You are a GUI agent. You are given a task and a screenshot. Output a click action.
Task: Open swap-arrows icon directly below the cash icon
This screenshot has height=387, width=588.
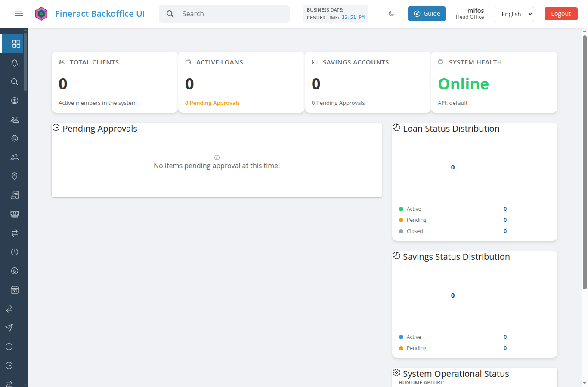(x=15, y=233)
